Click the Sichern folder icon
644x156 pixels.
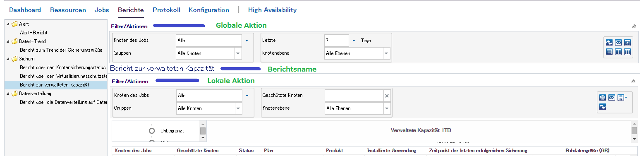click(14, 59)
